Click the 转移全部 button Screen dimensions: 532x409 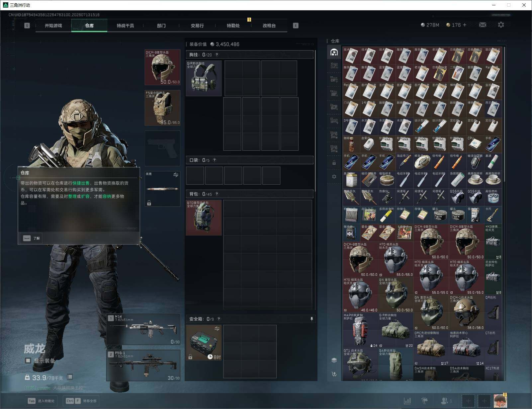point(81,401)
